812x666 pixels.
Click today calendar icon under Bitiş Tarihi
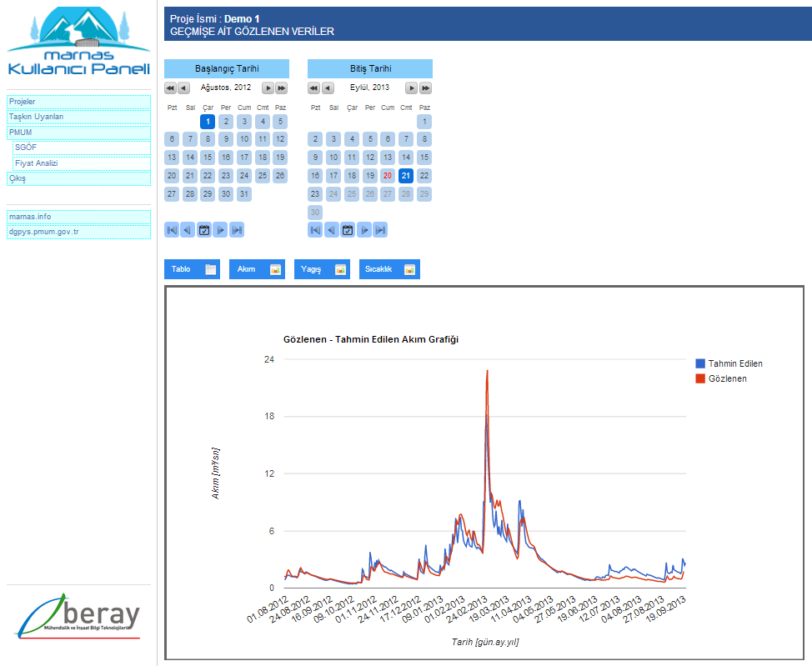pos(348,229)
